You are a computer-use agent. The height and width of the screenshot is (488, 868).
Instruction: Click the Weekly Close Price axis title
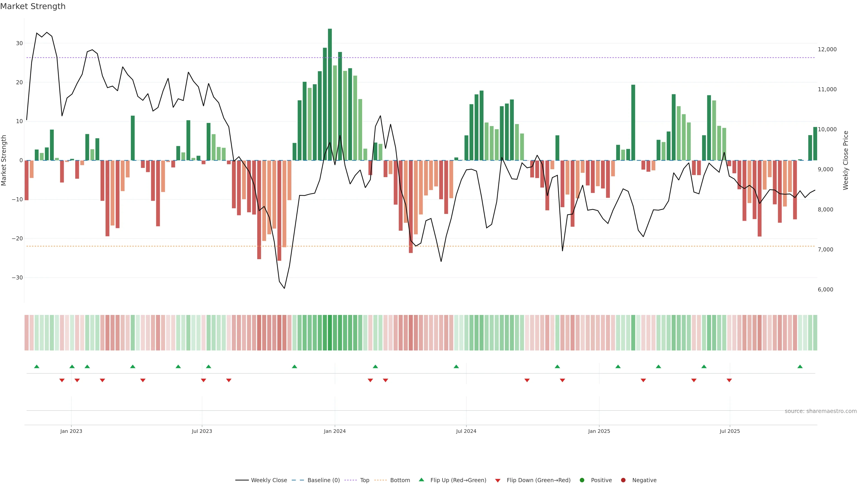[x=845, y=160]
